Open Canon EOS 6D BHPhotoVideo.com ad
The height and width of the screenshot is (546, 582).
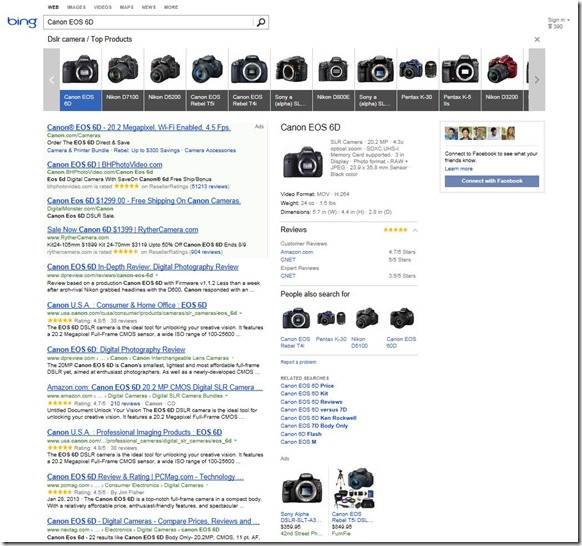(x=105, y=164)
